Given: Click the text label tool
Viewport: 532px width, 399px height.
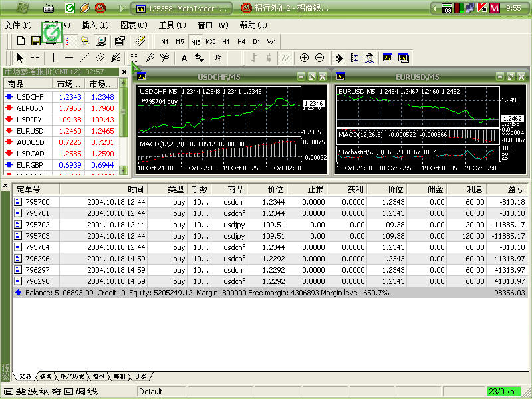Looking at the screenshot, I should (x=184, y=58).
